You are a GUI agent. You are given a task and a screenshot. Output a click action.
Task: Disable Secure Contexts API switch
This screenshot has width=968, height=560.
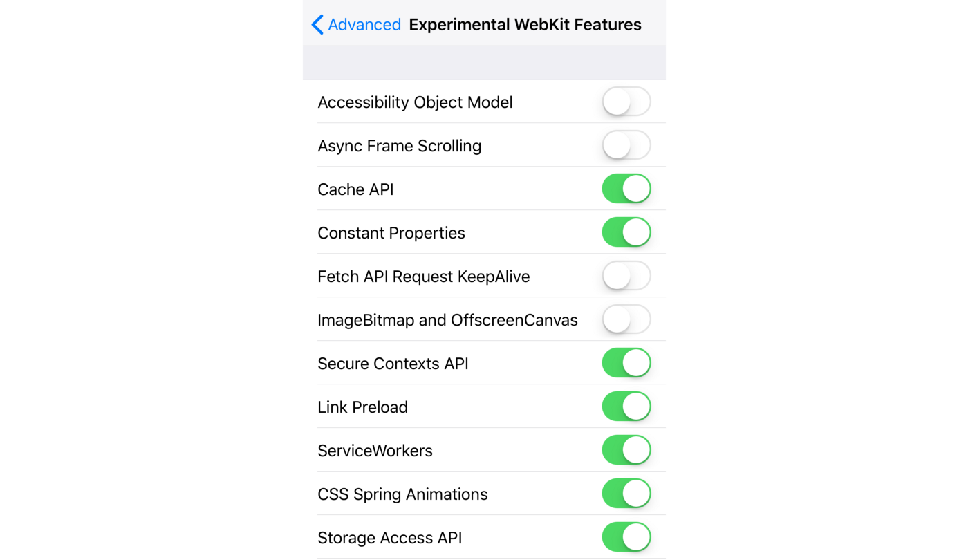tap(626, 363)
